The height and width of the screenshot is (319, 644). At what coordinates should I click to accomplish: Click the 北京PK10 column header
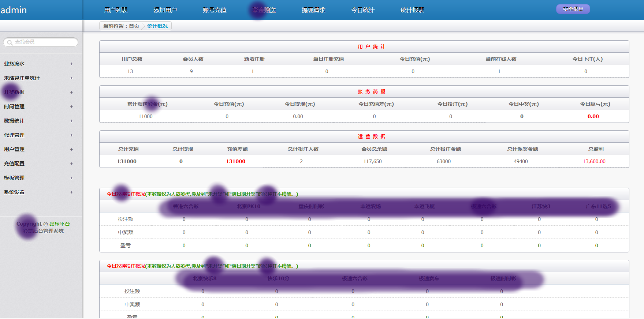pos(249,206)
